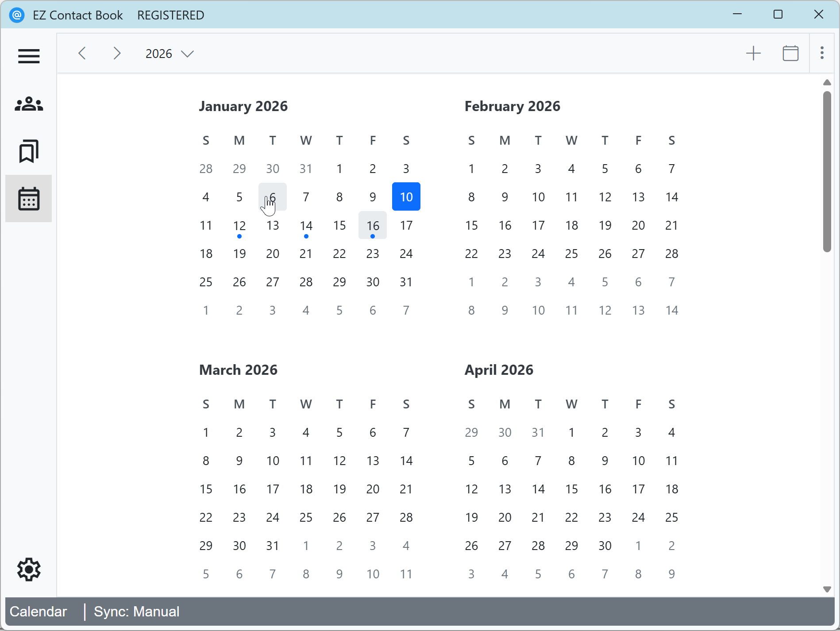Select the bookmark/groups icon in the sidebar
Image resolution: width=840 pixels, height=631 pixels.
click(28, 151)
